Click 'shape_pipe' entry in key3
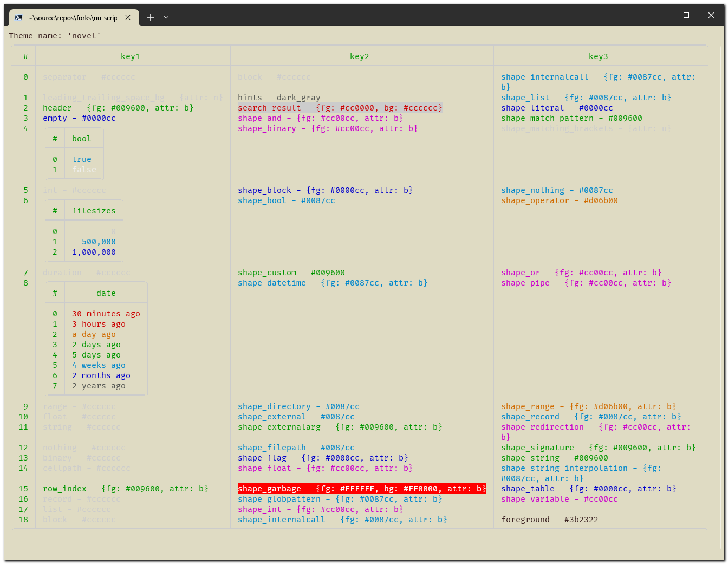The image size is (728, 564). point(586,283)
